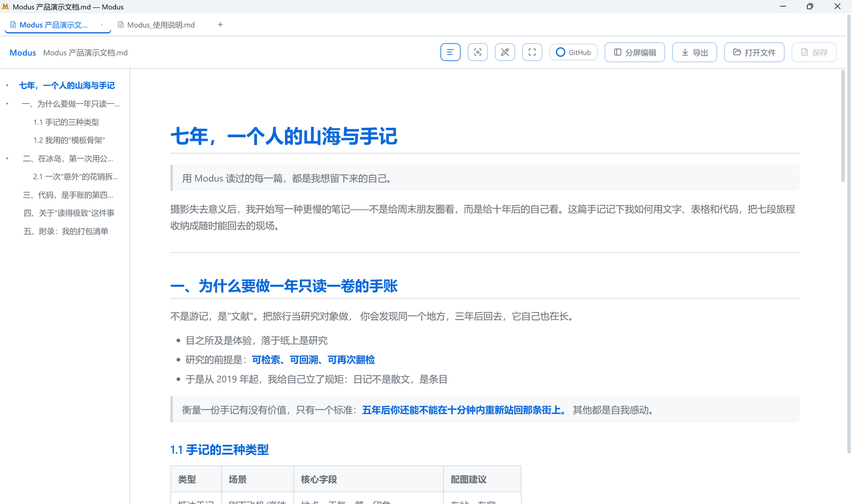Click the heading 1.1 手记的三种类型

219,450
